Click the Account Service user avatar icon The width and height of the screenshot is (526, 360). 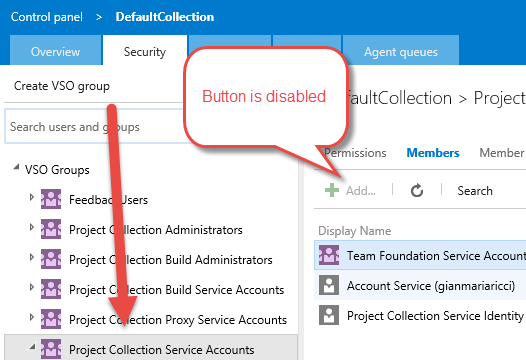329,285
